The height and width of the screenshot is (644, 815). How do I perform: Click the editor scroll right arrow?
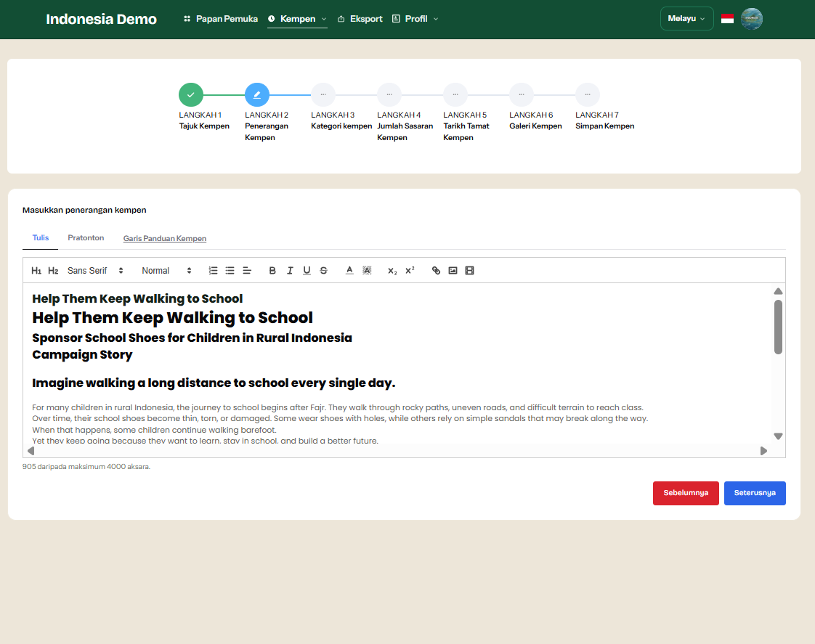tap(763, 451)
